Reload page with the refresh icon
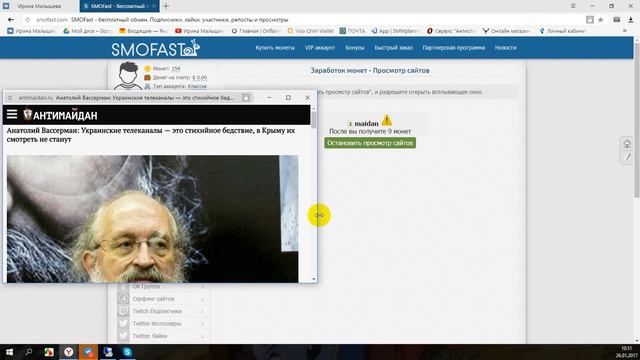640x360 pixels. click(x=27, y=20)
